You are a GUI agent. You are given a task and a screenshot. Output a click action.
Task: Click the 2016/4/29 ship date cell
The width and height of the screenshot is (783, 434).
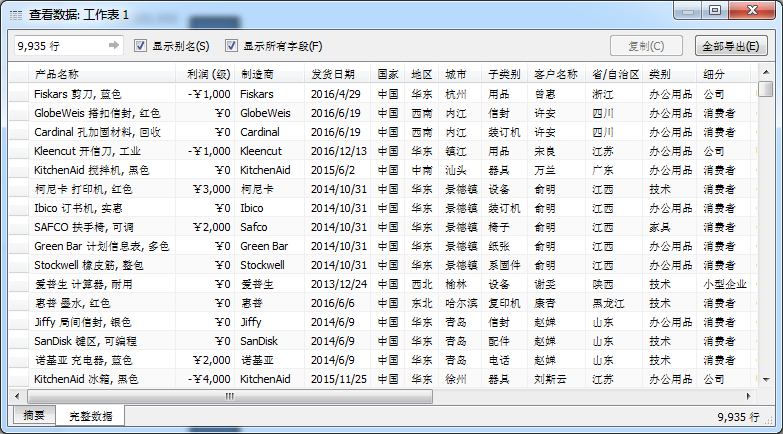pos(338,94)
